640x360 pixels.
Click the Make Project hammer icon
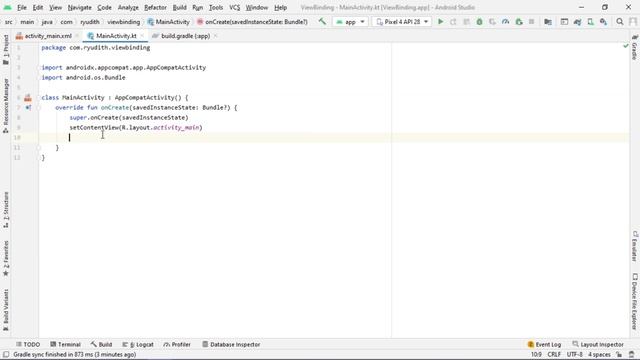pyautogui.click(x=322, y=22)
